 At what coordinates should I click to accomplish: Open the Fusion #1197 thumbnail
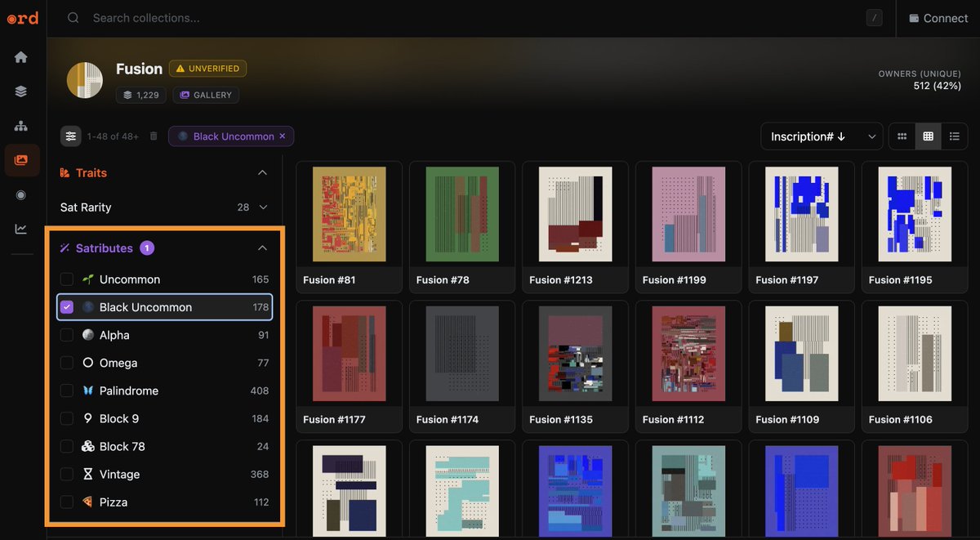coord(802,214)
